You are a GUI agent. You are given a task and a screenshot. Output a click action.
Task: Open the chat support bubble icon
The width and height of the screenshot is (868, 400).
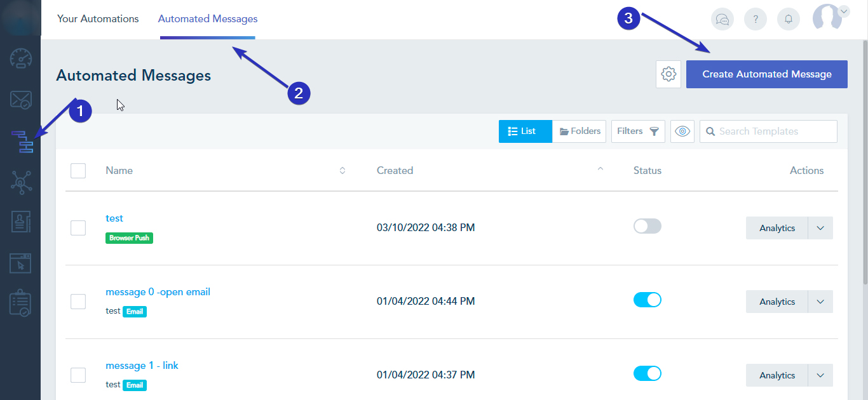(x=722, y=19)
